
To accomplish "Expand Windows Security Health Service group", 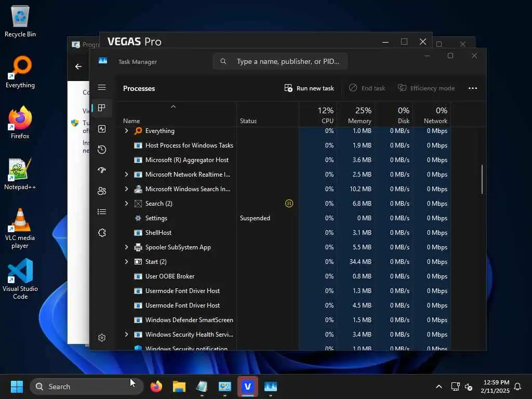I will click(127, 335).
